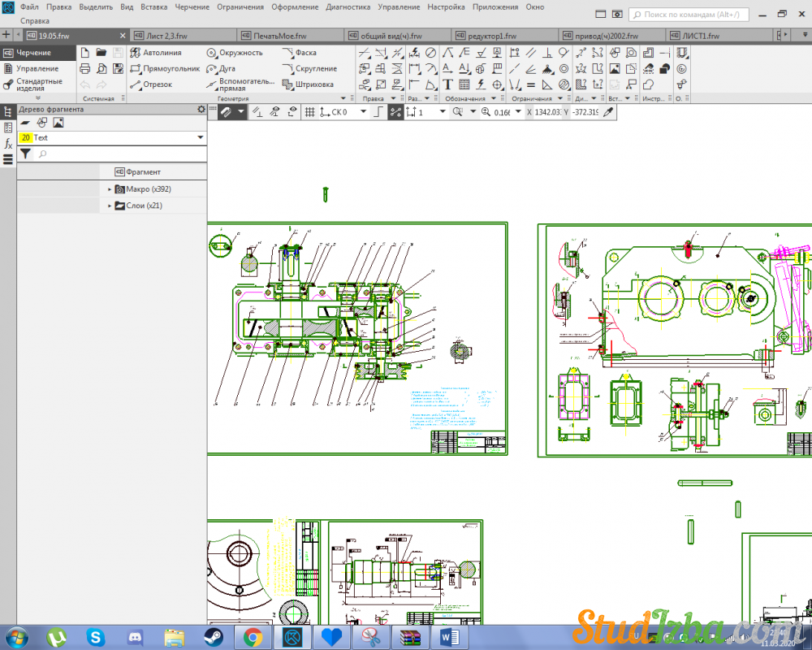The image size is (812, 650).
Task: Click the Text tool in Обозначения
Action: click(447, 84)
